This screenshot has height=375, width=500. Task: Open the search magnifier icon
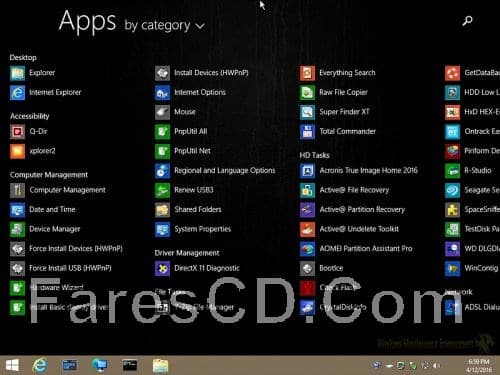coord(467,21)
